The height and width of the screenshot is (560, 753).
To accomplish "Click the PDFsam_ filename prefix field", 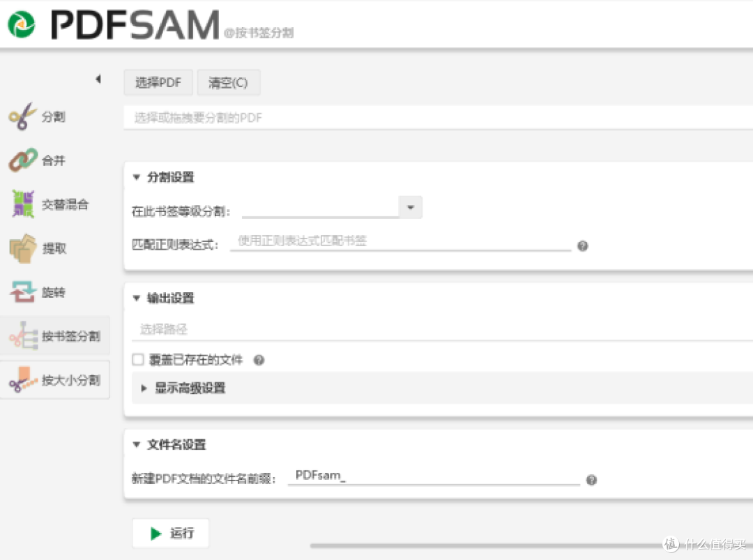I will tap(434, 476).
